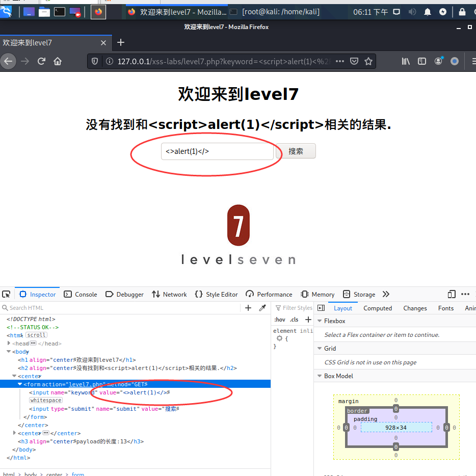476x476 pixels.
Task: Toggle the :hov pseudo-class panel
Action: pos(279,319)
